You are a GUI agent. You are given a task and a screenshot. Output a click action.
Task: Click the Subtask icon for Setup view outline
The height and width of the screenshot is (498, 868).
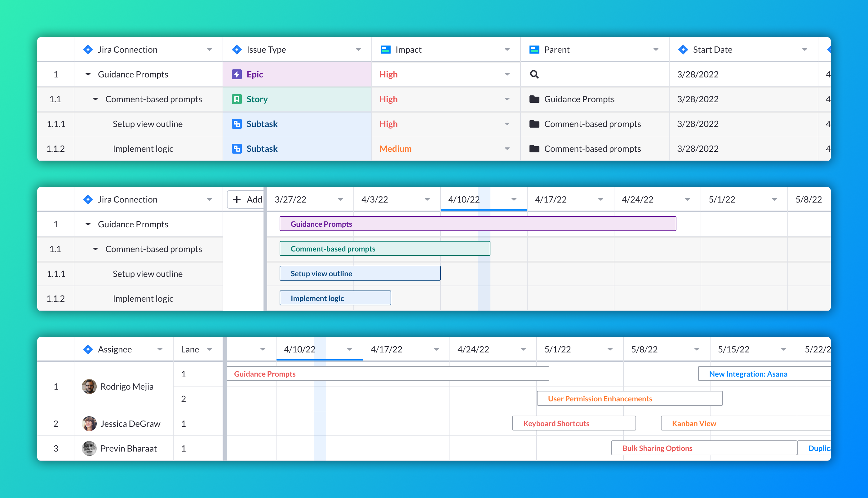point(237,124)
